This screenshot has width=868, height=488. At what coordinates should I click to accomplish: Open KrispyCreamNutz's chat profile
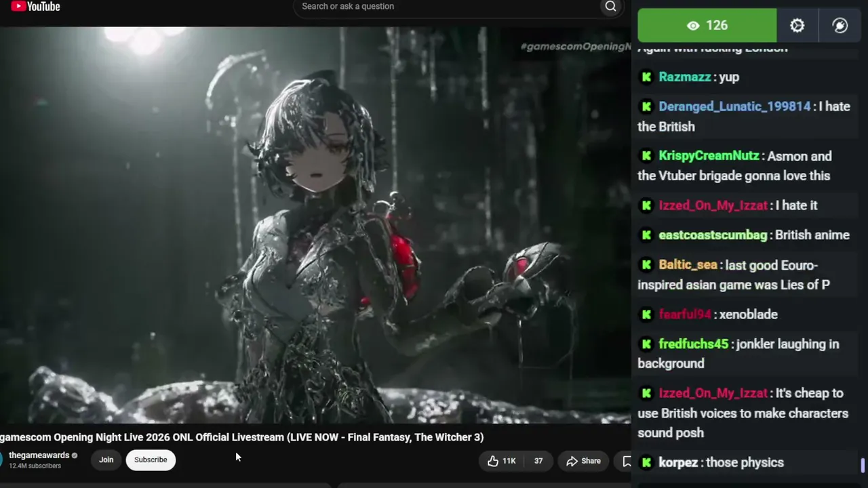[709, 156]
